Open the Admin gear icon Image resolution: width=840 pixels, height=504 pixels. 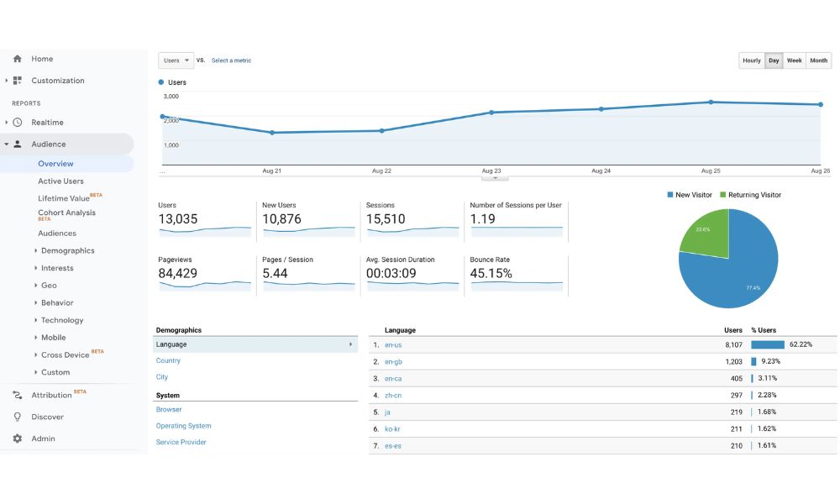pyautogui.click(x=17, y=438)
